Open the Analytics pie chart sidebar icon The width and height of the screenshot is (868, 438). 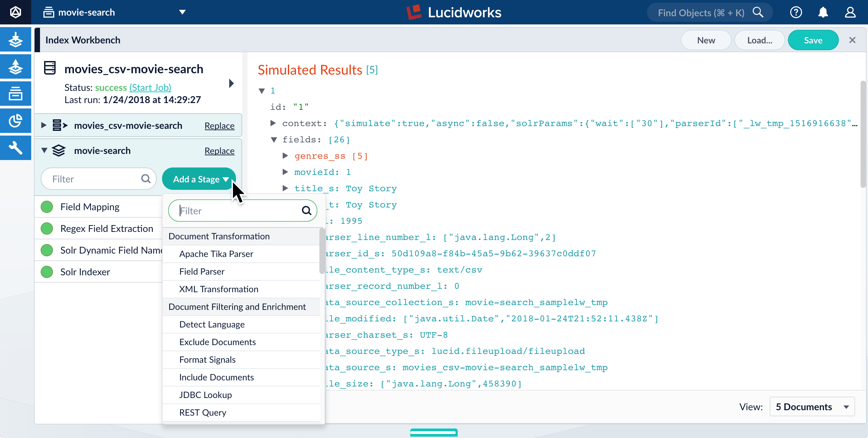click(16, 121)
